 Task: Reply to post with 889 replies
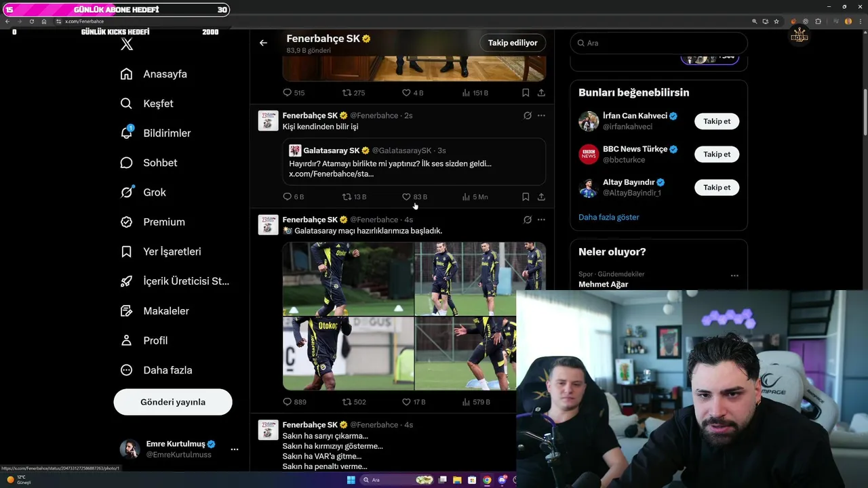[x=287, y=402]
